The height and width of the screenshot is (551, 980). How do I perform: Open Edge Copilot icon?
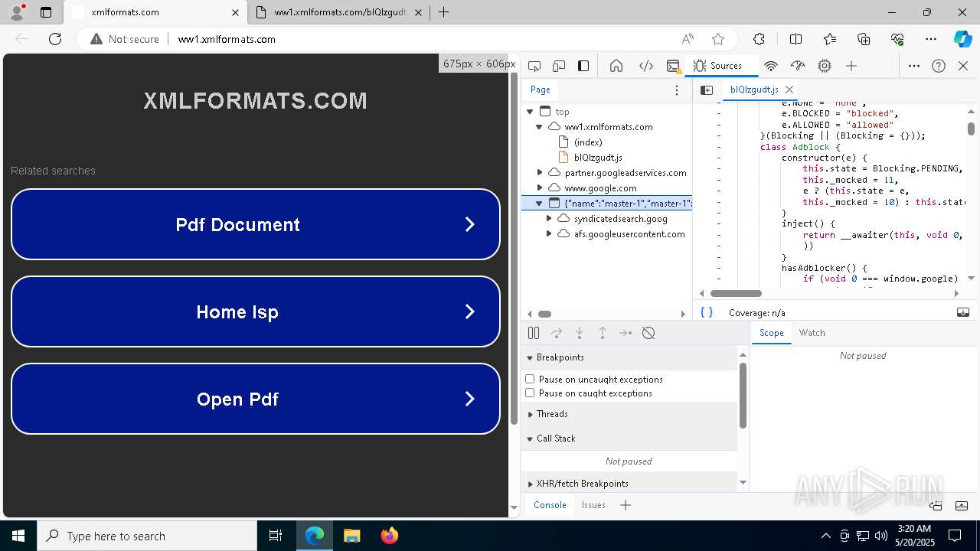coord(962,39)
